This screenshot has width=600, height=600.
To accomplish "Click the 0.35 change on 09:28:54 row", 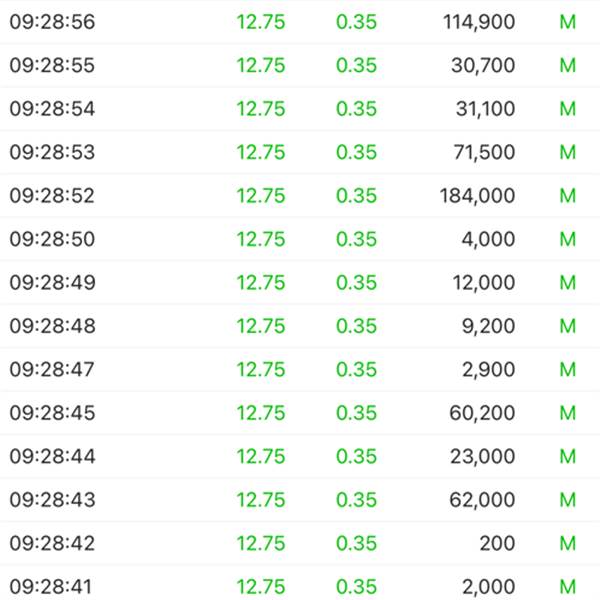I will [356, 109].
